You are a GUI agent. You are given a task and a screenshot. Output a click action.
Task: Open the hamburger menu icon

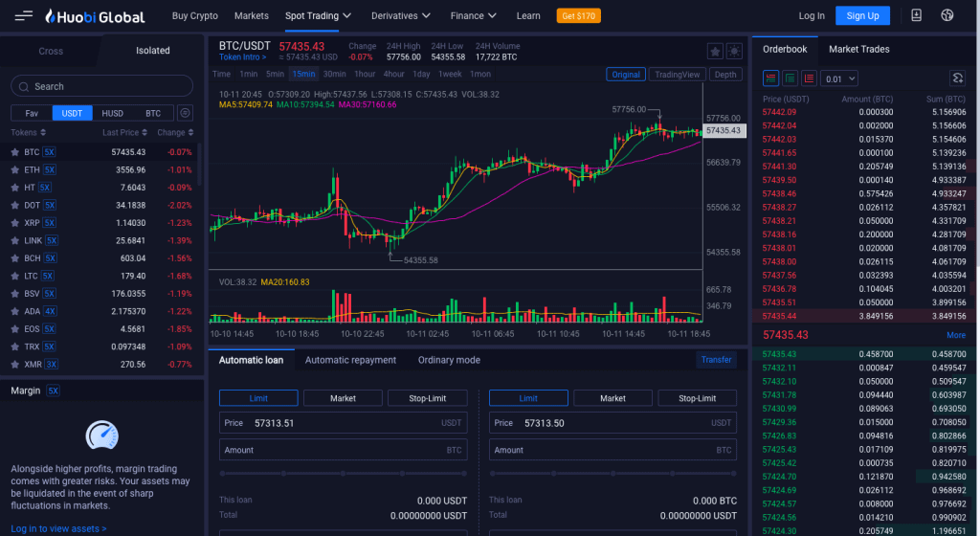pyautogui.click(x=24, y=15)
